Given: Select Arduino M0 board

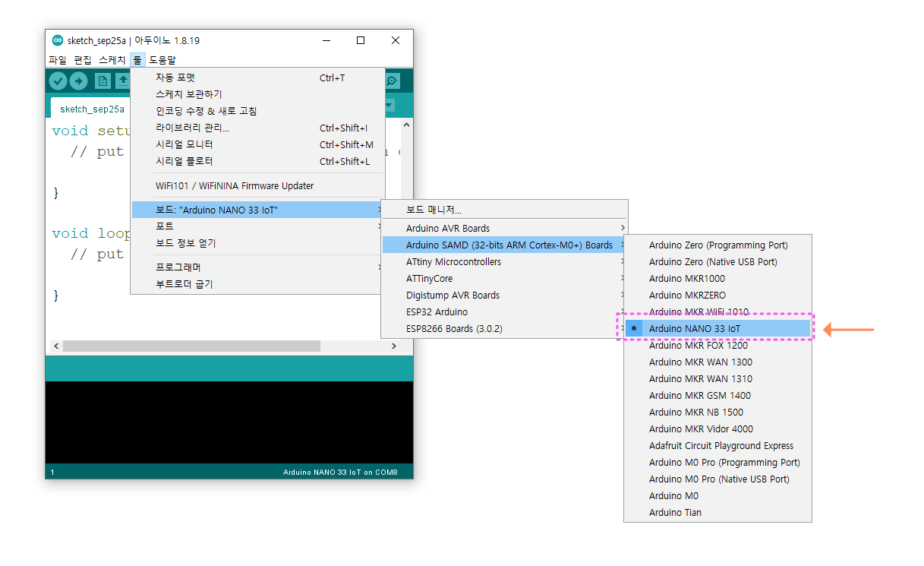Looking at the screenshot, I should click(717, 495).
